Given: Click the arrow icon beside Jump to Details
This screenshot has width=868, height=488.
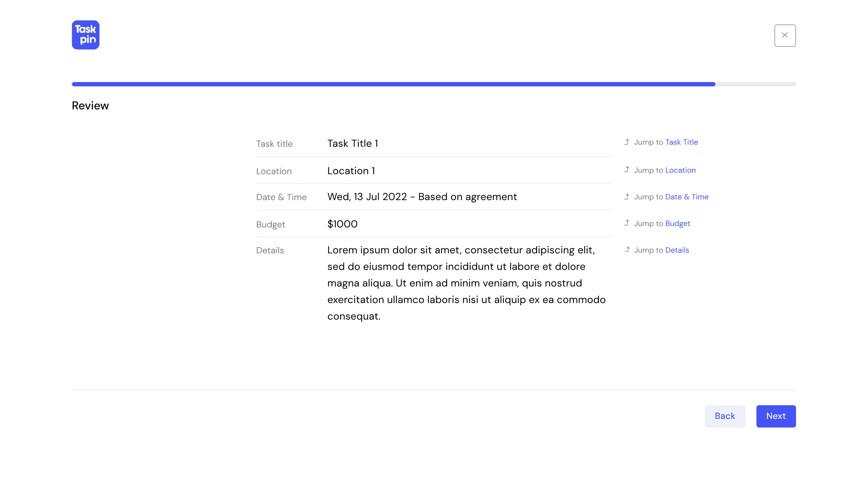Looking at the screenshot, I should [627, 249].
